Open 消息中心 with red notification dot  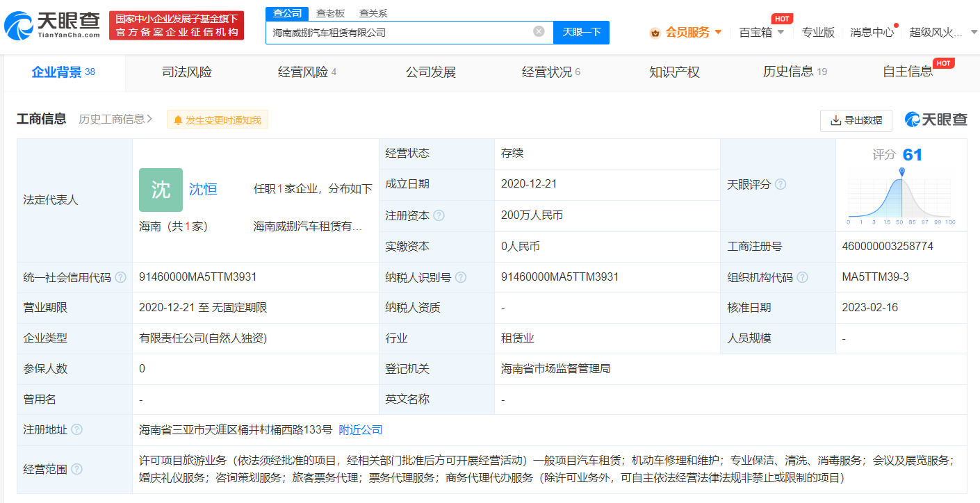tap(872, 32)
